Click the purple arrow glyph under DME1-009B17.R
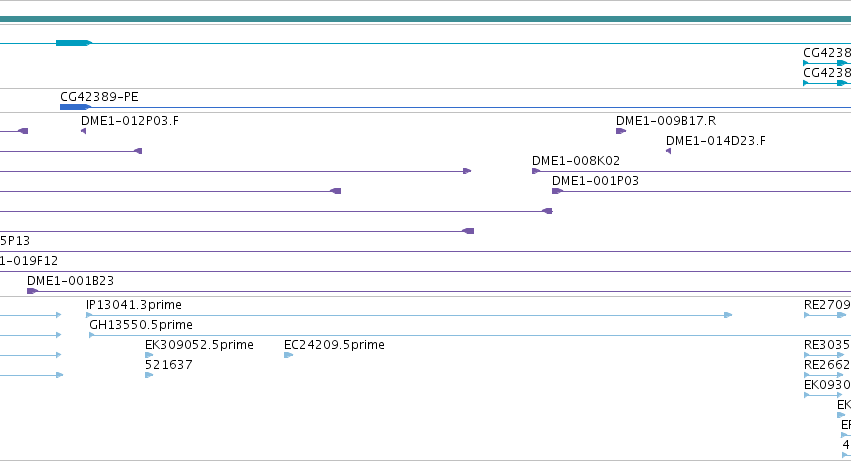The image size is (851, 461). 621,131
